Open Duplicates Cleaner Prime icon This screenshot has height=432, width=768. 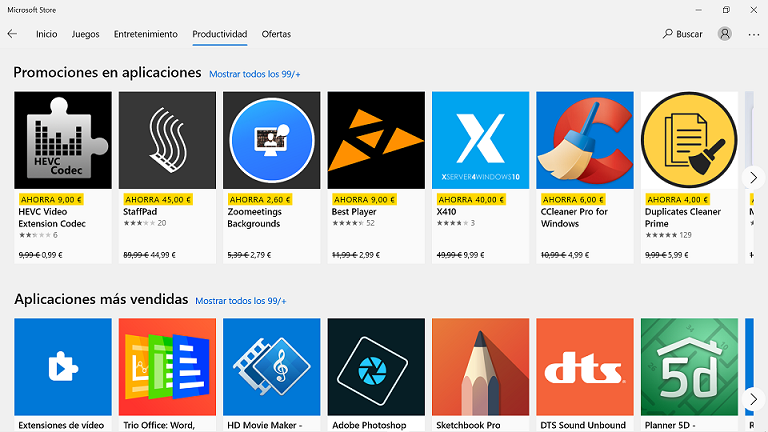coord(689,140)
